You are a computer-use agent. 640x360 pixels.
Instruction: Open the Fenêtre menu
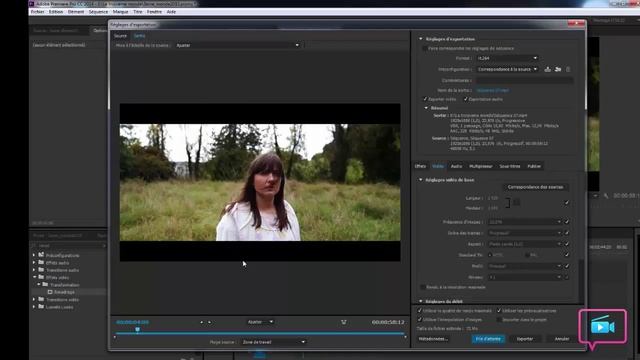pos(154,12)
